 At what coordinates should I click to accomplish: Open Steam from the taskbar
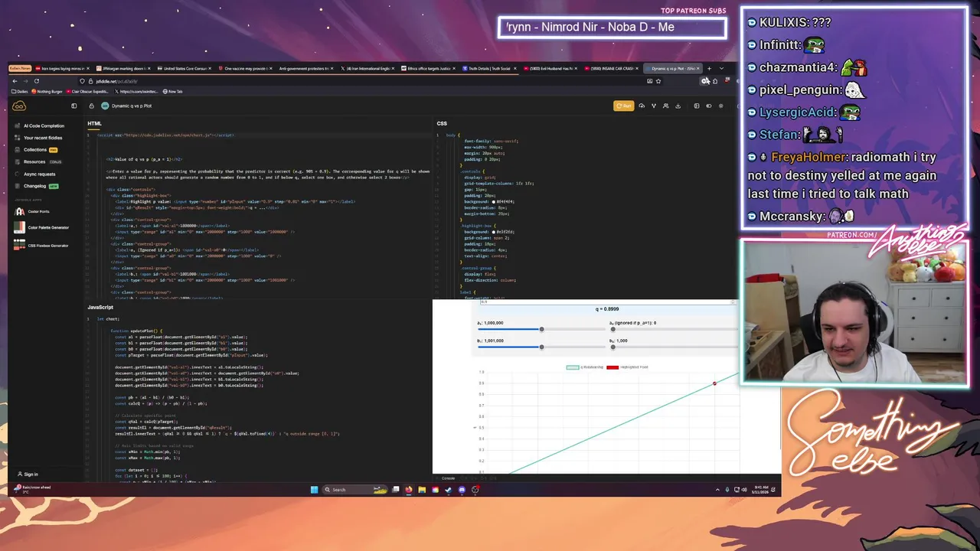(x=448, y=490)
